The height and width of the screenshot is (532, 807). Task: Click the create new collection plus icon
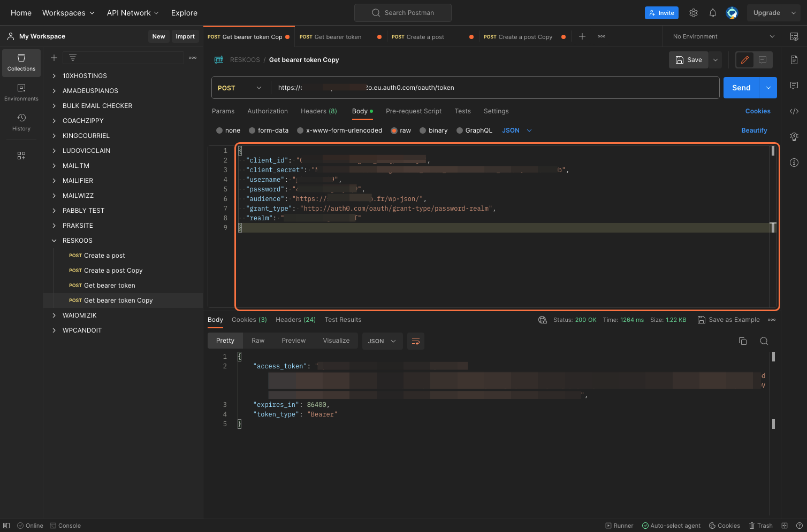(54, 58)
